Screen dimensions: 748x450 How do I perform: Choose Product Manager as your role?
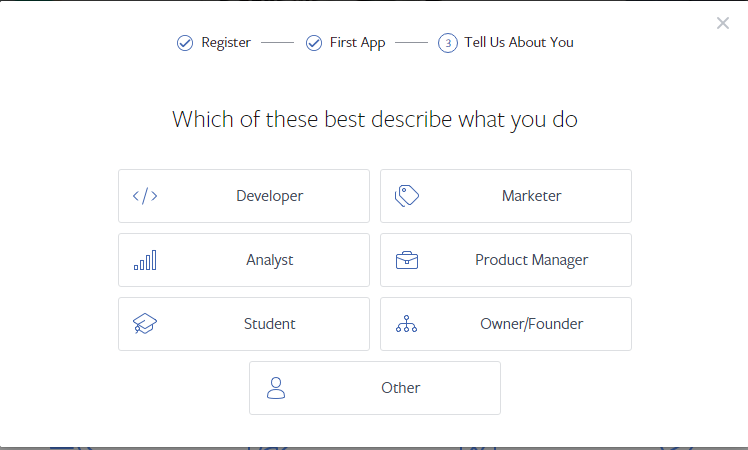pos(506,260)
